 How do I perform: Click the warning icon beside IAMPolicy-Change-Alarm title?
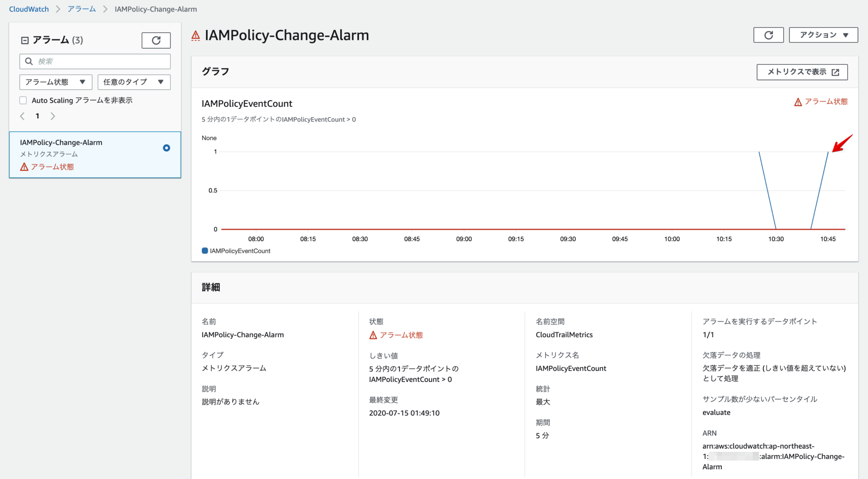click(x=195, y=36)
